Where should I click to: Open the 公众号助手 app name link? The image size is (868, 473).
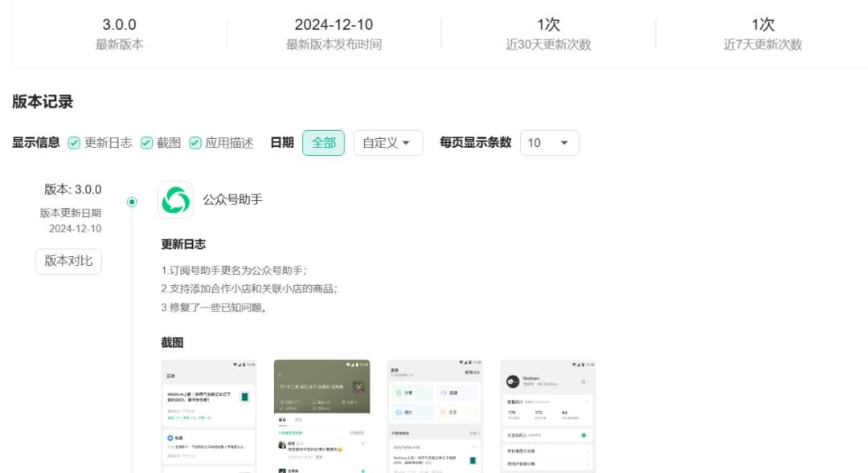point(232,200)
